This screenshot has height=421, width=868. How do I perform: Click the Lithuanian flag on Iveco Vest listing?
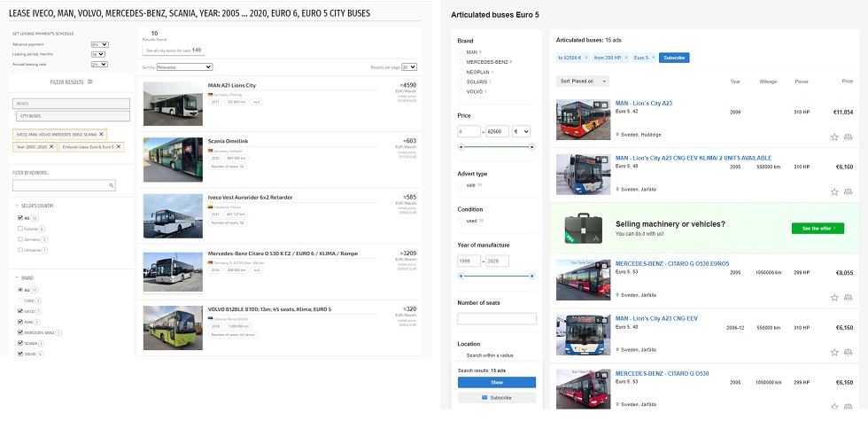pos(210,207)
